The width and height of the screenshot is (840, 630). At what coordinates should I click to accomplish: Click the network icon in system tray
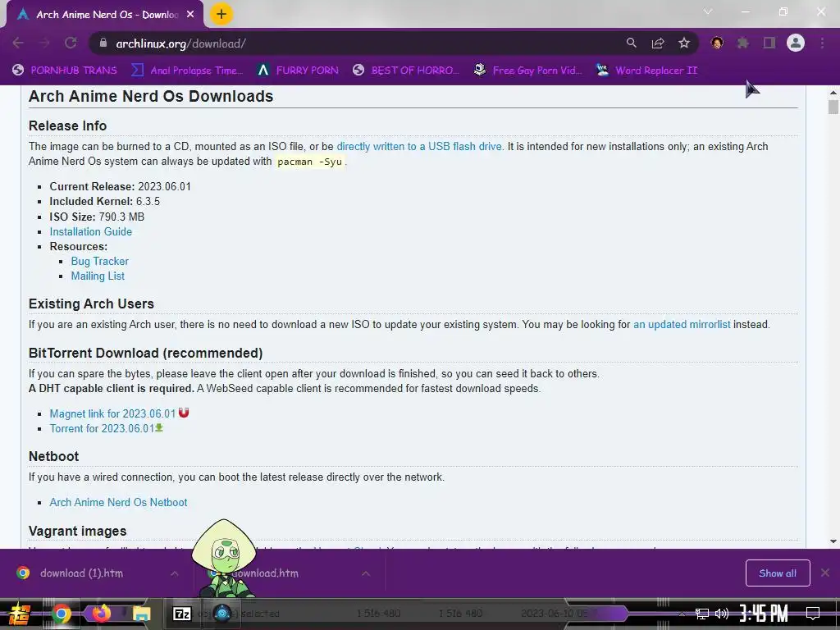(702, 614)
